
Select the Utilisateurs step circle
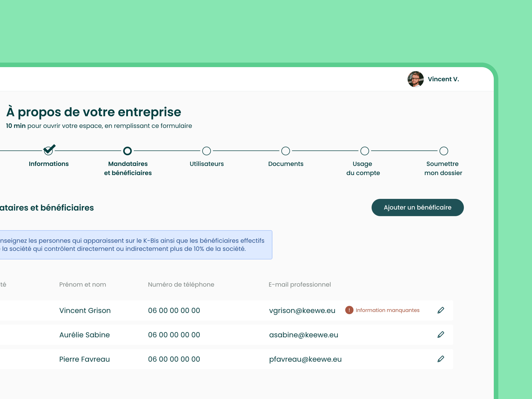[x=207, y=151]
